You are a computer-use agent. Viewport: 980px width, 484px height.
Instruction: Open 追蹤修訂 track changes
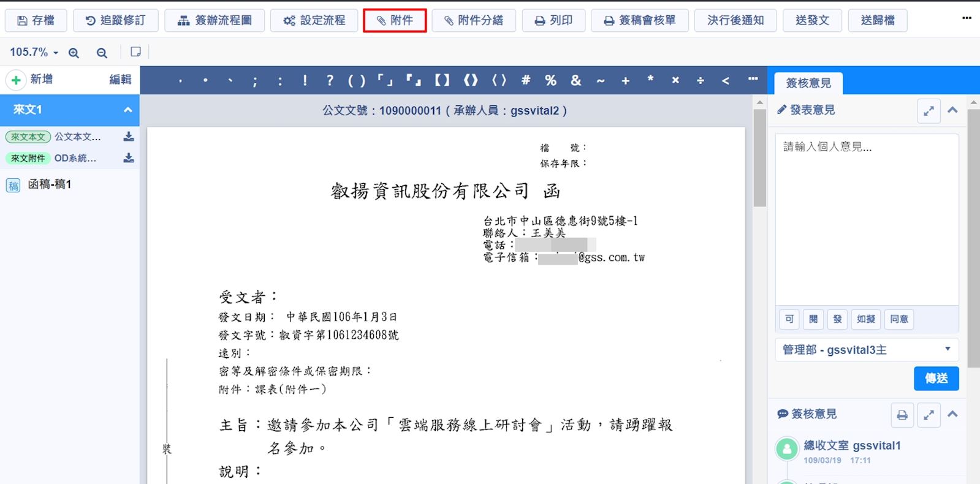pos(116,20)
